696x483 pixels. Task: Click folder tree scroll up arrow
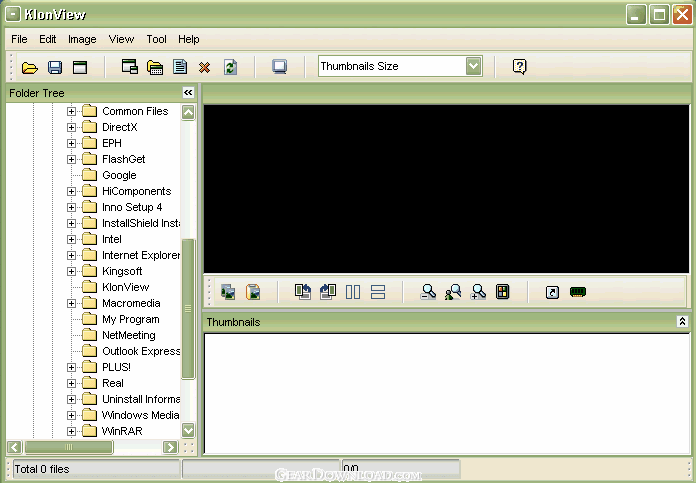tap(188, 112)
